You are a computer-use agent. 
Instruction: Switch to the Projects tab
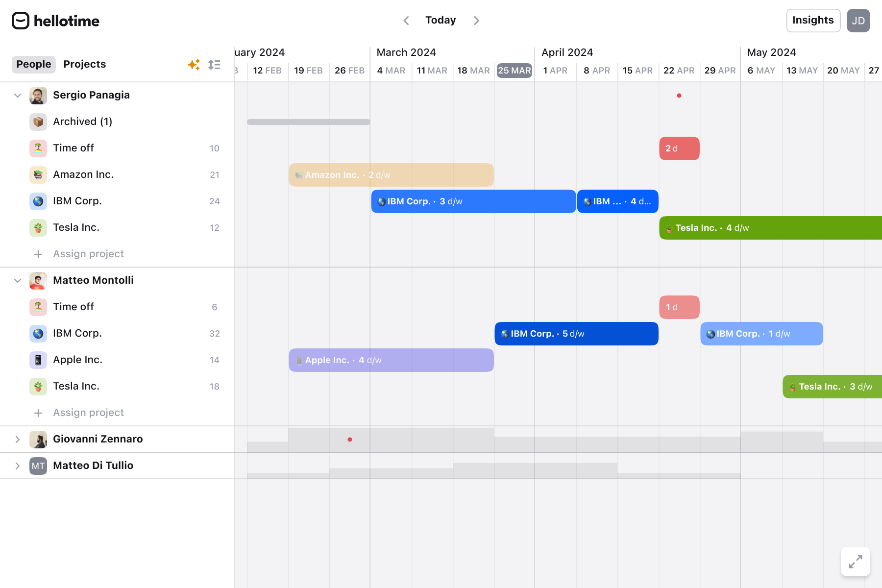tap(85, 64)
